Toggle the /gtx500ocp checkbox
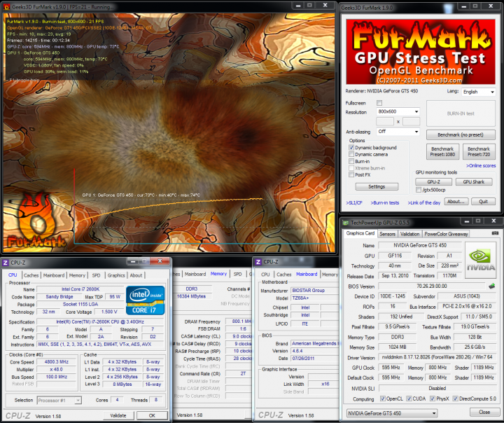 (419, 190)
